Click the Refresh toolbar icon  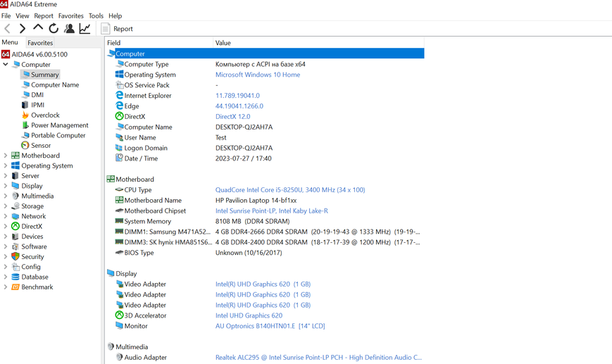(54, 28)
